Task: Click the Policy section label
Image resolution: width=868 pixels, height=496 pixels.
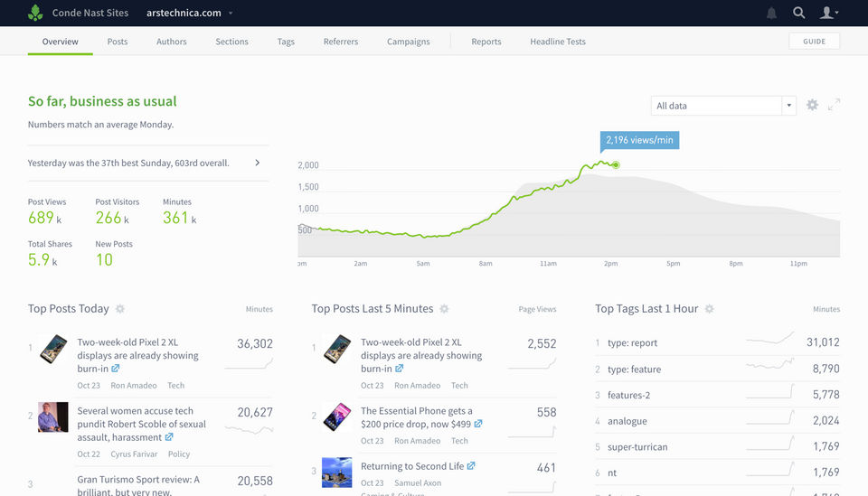Action: coord(179,454)
